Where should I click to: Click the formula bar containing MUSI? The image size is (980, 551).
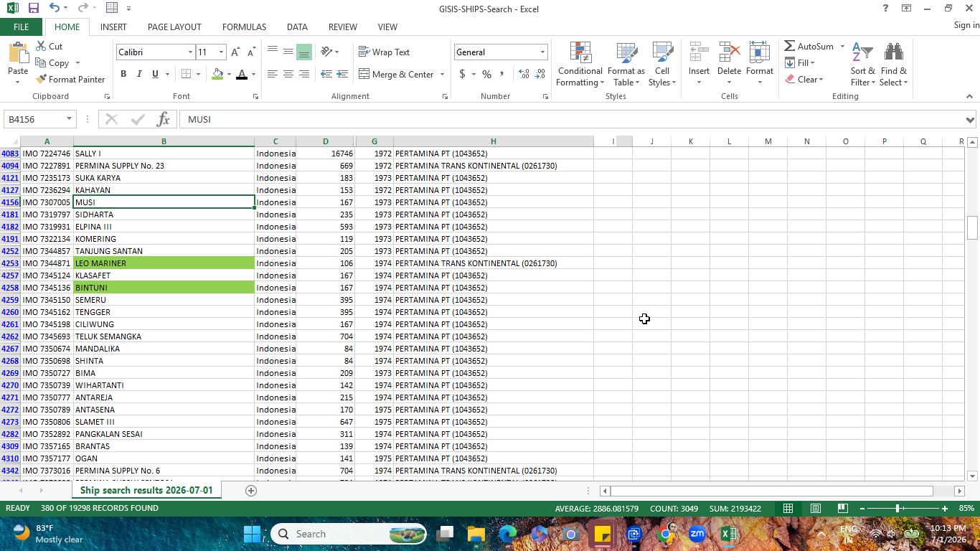coord(573,119)
